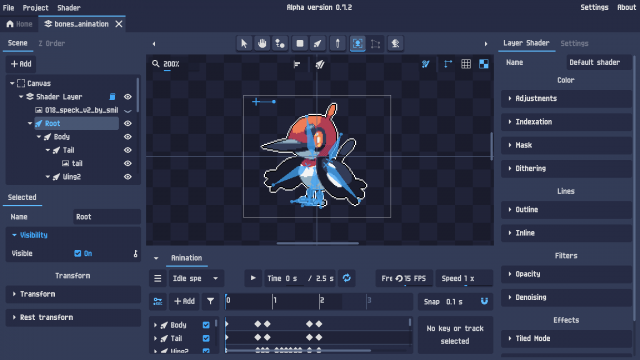Click the timeline Add button
Viewport: 640px width, 360px height.
coord(184,301)
